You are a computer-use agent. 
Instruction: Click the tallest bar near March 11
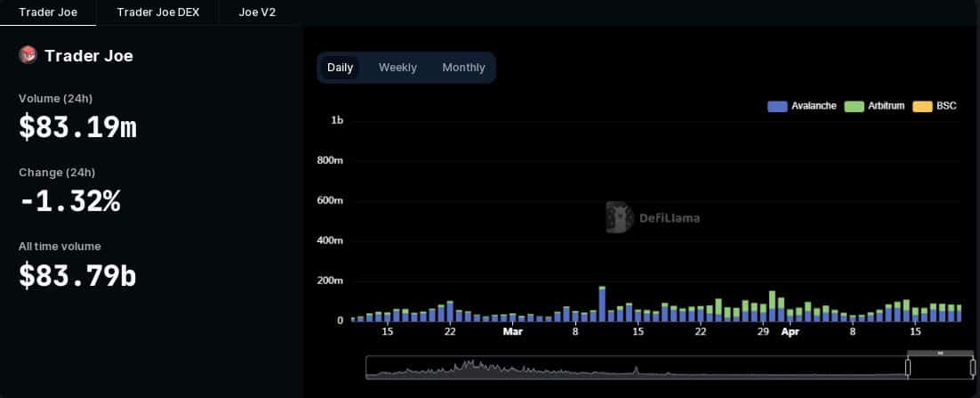click(602, 305)
